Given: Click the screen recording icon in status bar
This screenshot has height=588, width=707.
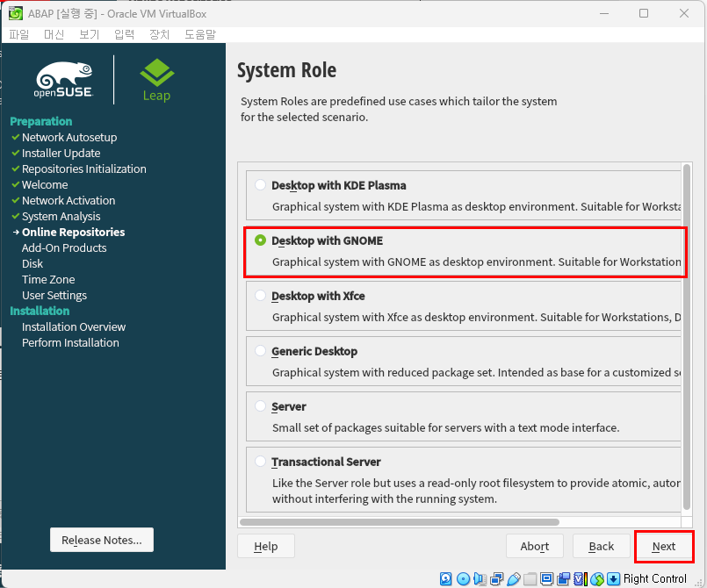Looking at the screenshot, I should click(x=564, y=578).
